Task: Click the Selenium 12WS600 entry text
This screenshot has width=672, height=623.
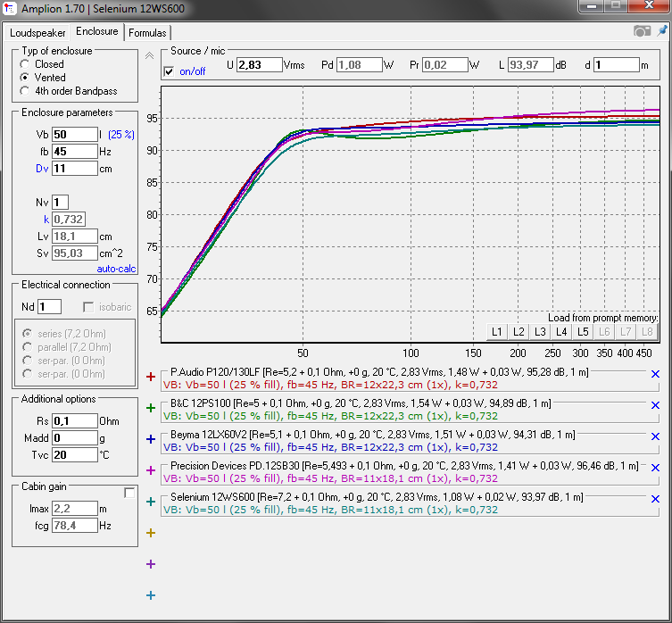Action: coord(377,497)
